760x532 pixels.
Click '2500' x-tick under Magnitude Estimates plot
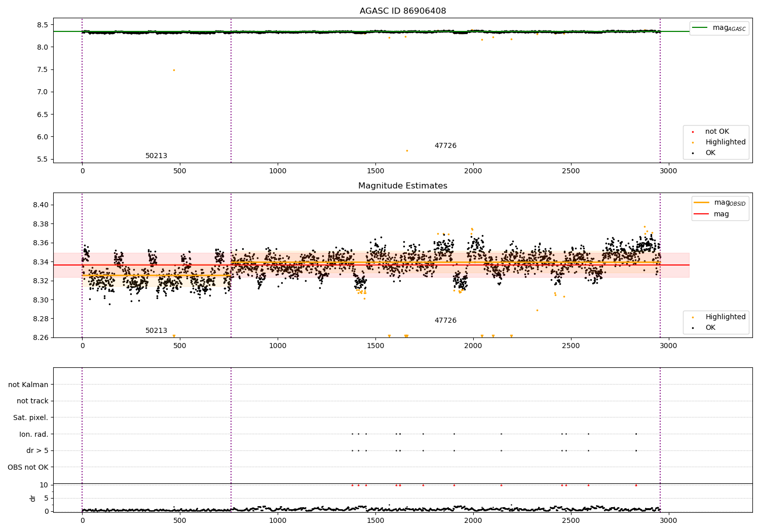[x=571, y=346]
